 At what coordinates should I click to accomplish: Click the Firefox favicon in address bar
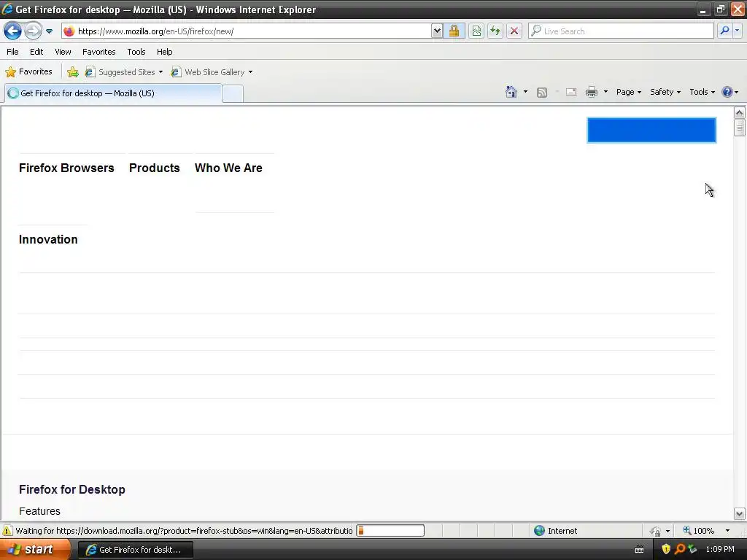pos(69,31)
